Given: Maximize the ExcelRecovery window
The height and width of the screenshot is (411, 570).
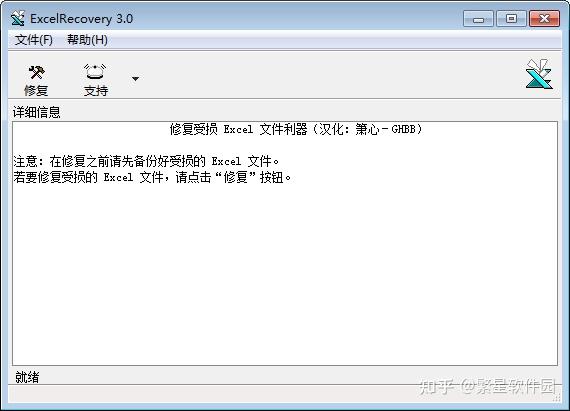Looking at the screenshot, I should pyautogui.click(x=511, y=19).
